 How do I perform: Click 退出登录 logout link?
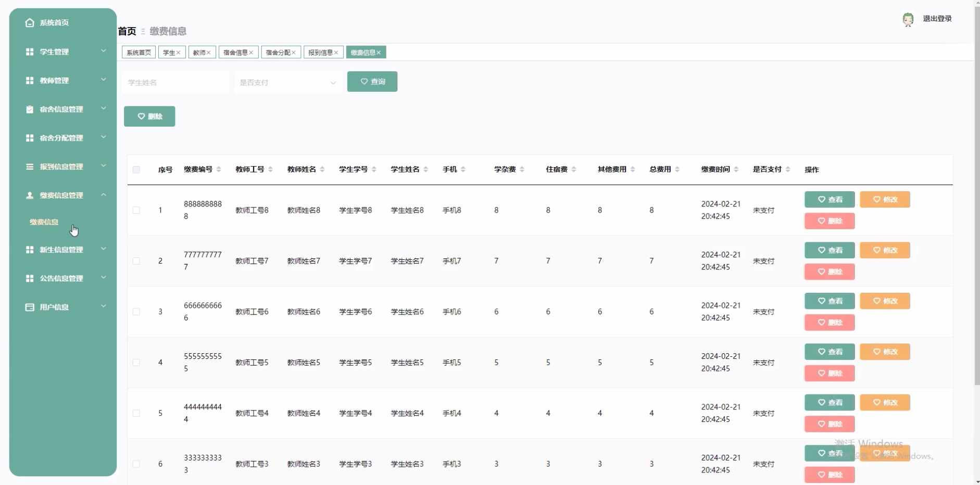(937, 19)
